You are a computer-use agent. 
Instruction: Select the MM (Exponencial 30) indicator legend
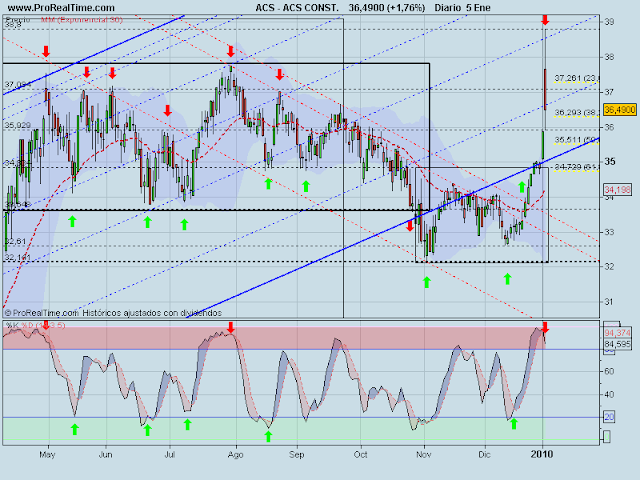click(x=82, y=20)
